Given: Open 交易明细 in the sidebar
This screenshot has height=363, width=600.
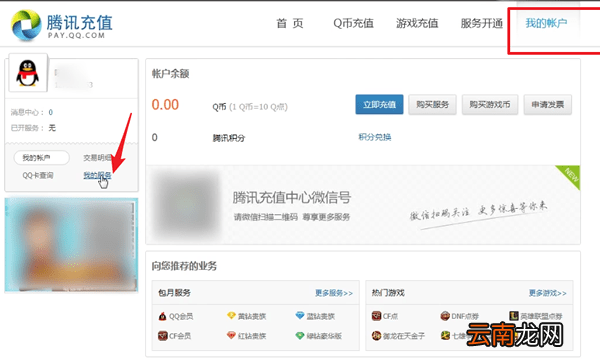Looking at the screenshot, I should tap(97, 158).
